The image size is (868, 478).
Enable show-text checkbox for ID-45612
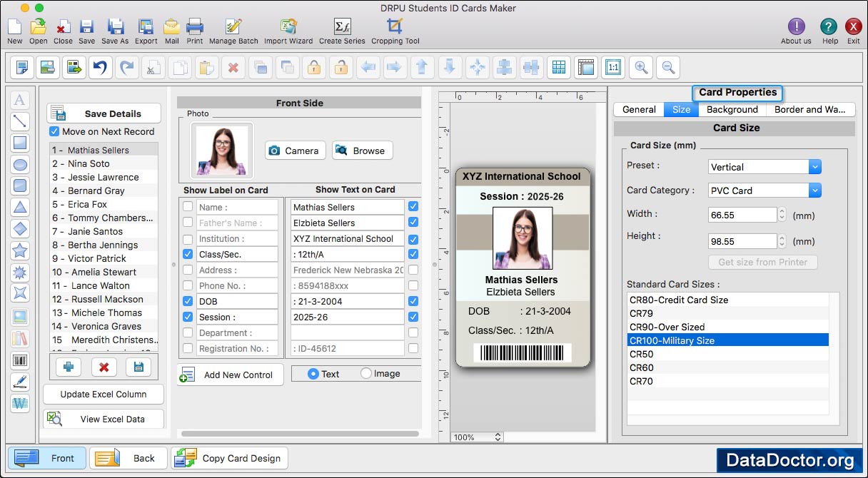point(413,348)
